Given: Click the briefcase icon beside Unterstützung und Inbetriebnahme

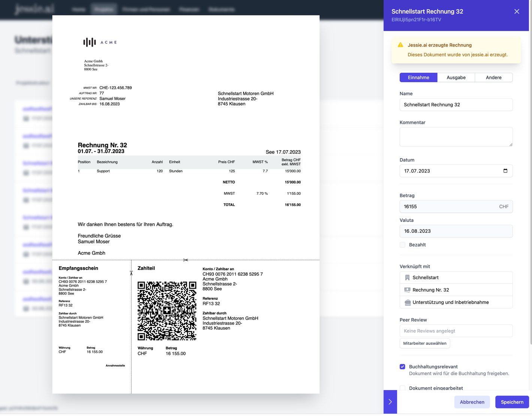Looking at the screenshot, I should 407,302.
